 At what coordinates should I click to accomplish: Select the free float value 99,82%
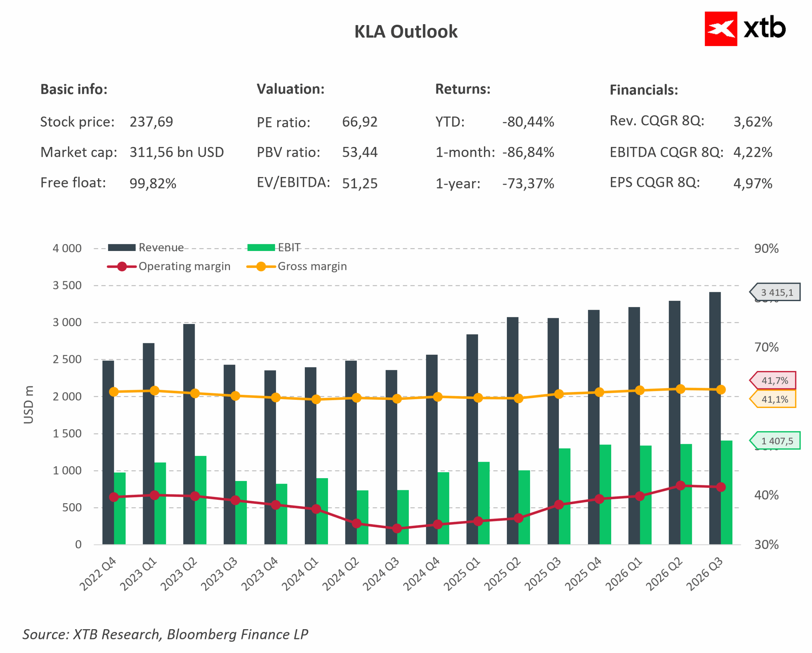click(x=153, y=183)
